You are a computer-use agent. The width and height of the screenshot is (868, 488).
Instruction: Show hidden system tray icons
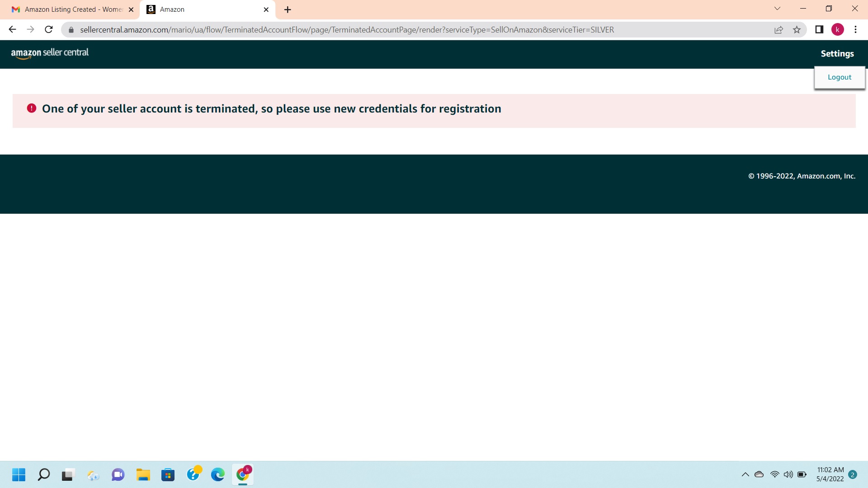pos(745,474)
